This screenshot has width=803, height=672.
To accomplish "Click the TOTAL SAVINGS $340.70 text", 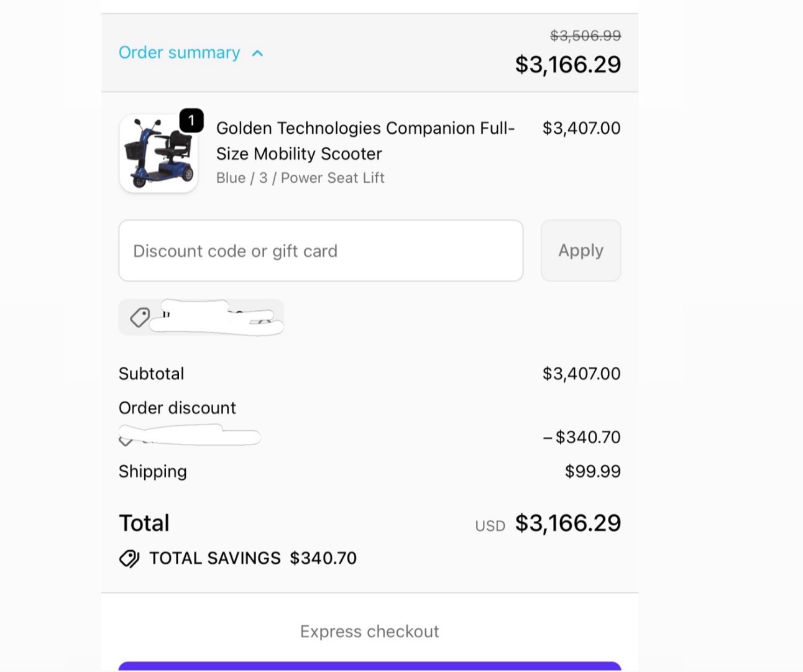I will point(252,558).
